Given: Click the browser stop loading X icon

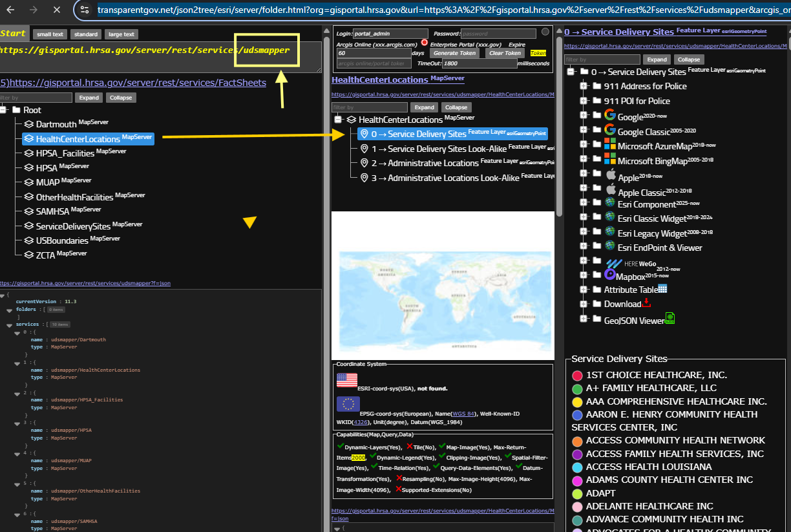Looking at the screenshot, I should (56, 10).
